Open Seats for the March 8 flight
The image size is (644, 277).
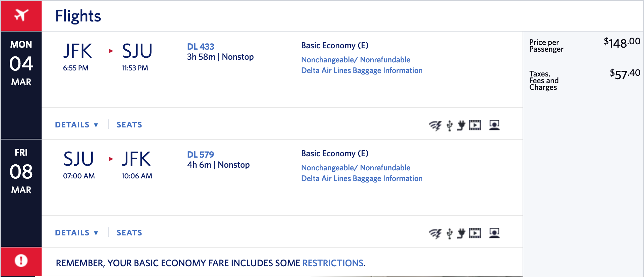(x=129, y=233)
